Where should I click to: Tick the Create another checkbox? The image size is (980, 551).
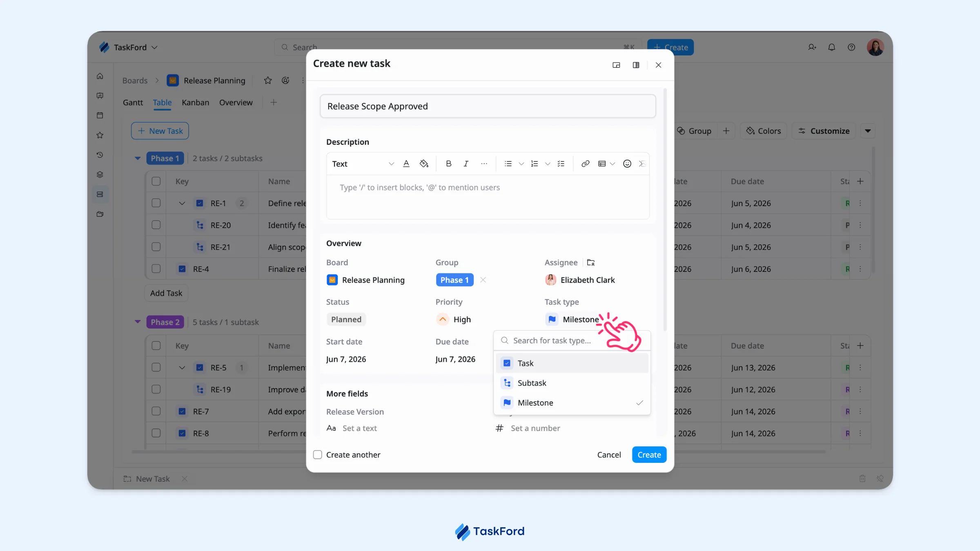coord(317,455)
